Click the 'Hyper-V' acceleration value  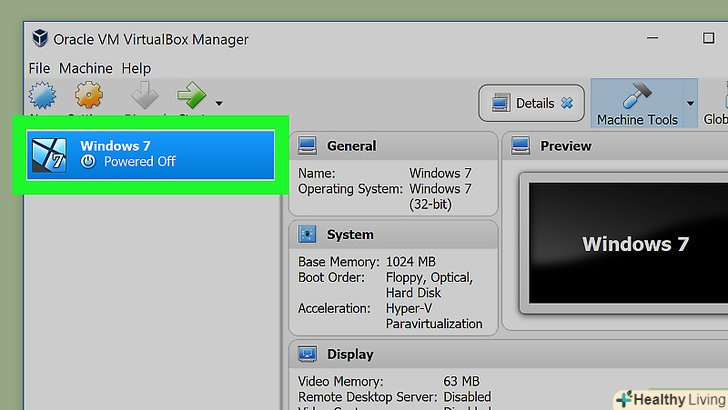tap(409, 308)
